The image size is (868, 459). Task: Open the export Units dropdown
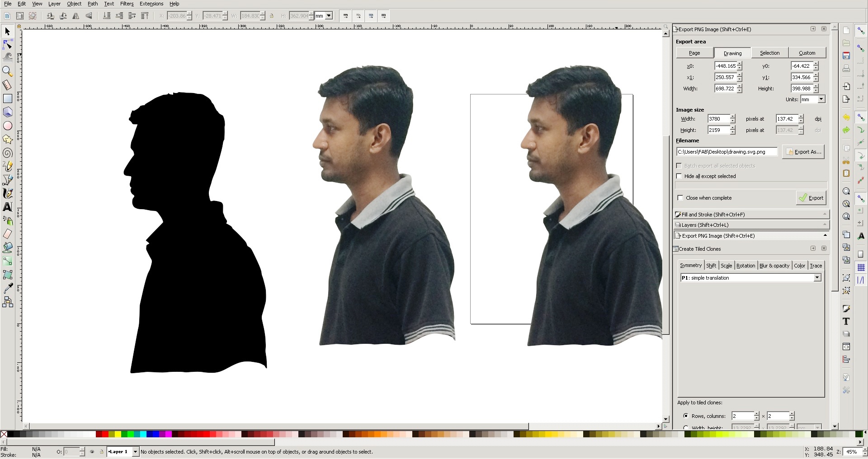[x=812, y=99]
